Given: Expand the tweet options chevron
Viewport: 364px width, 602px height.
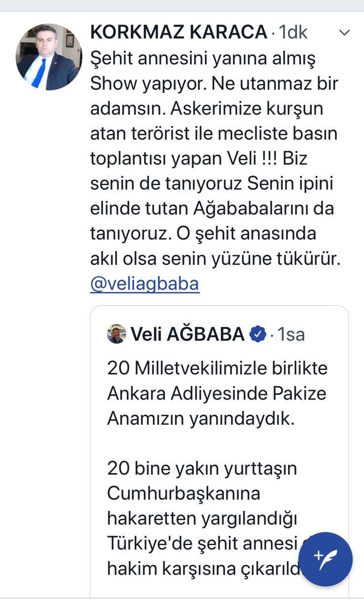Looking at the screenshot, I should [x=344, y=33].
